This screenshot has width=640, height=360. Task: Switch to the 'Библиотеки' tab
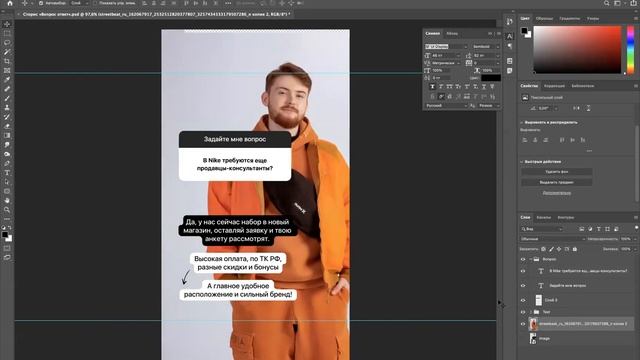[x=582, y=86]
